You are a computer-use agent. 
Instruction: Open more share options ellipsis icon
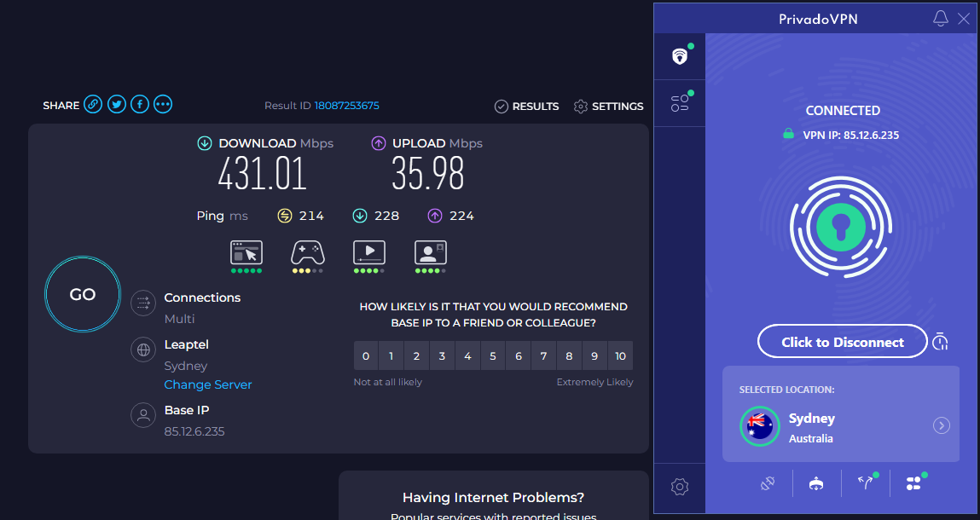coord(163,104)
